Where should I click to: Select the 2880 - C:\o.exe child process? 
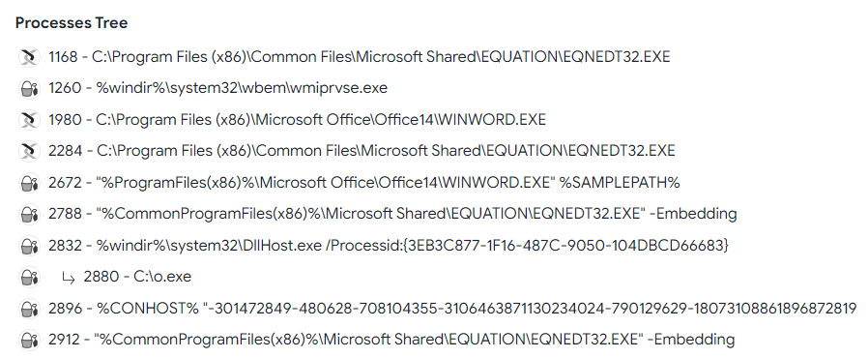tap(137, 277)
